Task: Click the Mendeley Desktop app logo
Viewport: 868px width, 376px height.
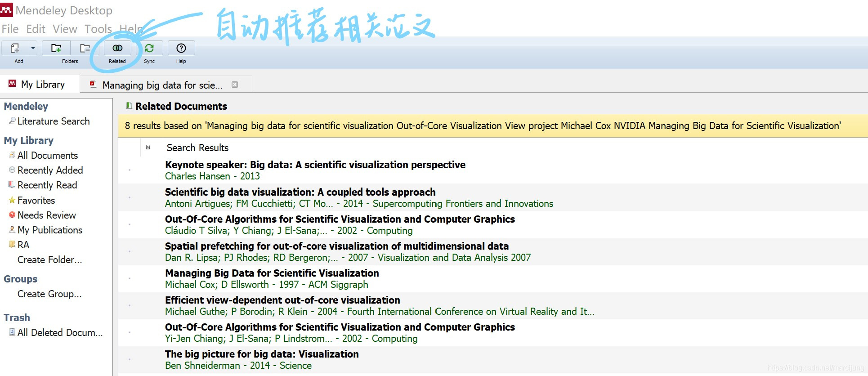Action: pyautogui.click(x=7, y=10)
